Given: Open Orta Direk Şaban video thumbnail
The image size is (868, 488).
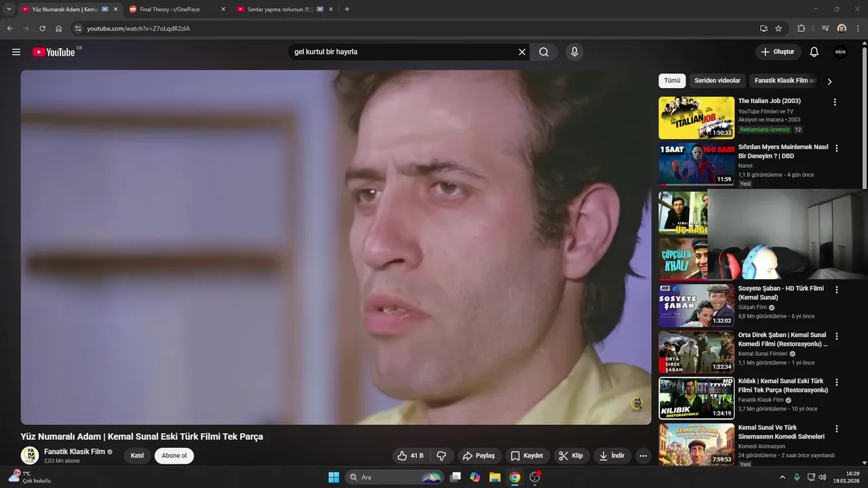Looking at the screenshot, I should (x=696, y=352).
